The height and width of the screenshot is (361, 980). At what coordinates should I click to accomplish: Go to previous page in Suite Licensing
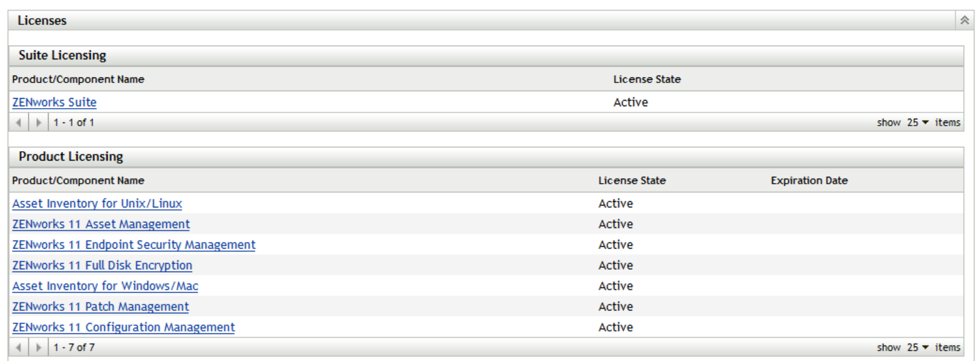pos(18,122)
